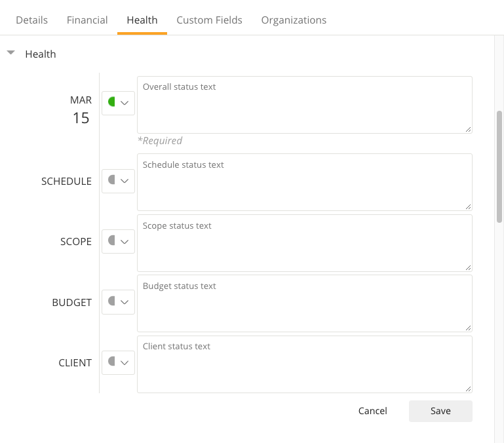Click the Save button
Image resolution: width=504 pixels, height=443 pixels.
pos(440,411)
